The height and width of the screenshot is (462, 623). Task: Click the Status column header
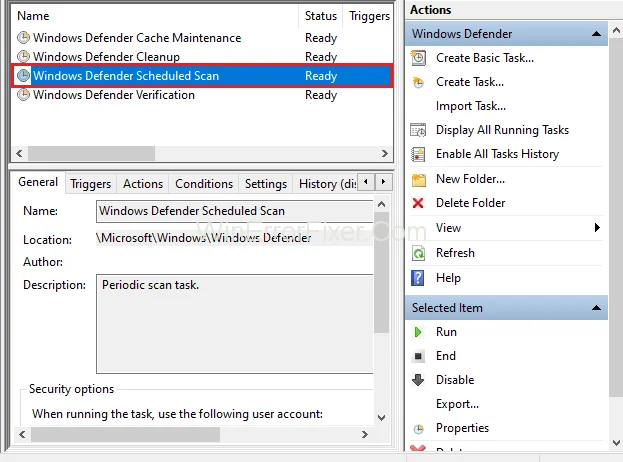pos(321,16)
